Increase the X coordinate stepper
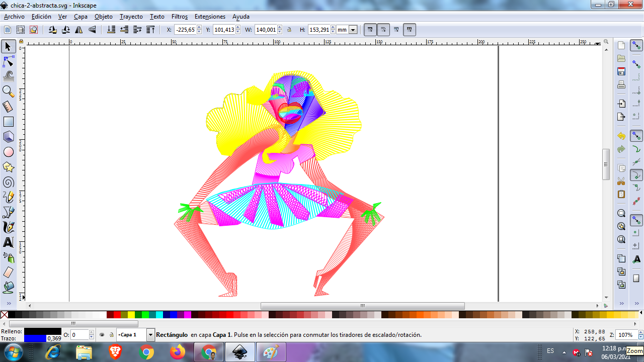This screenshot has height=362, width=644. tap(199, 27)
